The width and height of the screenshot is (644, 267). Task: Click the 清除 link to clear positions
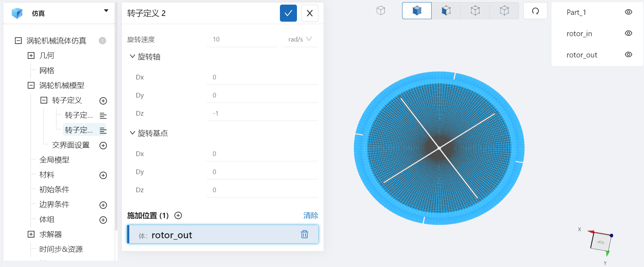(x=311, y=215)
